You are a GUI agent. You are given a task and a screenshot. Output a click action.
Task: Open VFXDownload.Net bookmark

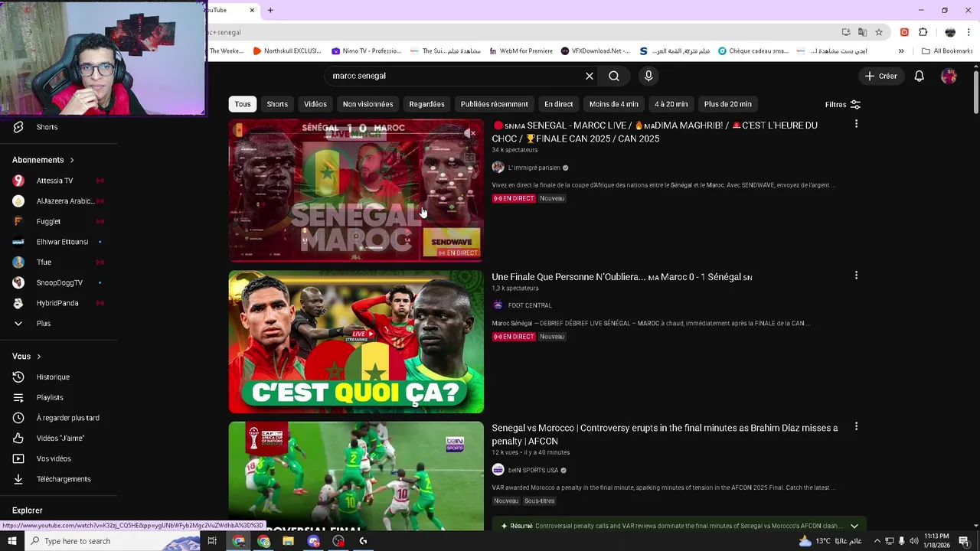pyautogui.click(x=595, y=51)
